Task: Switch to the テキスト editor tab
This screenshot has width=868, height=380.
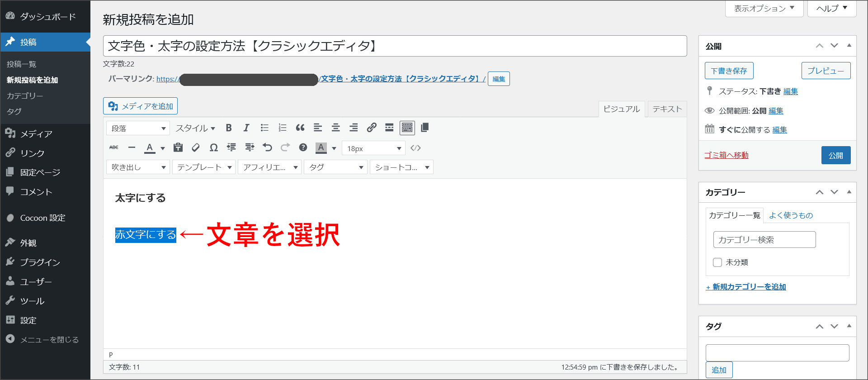Action: 667,109
